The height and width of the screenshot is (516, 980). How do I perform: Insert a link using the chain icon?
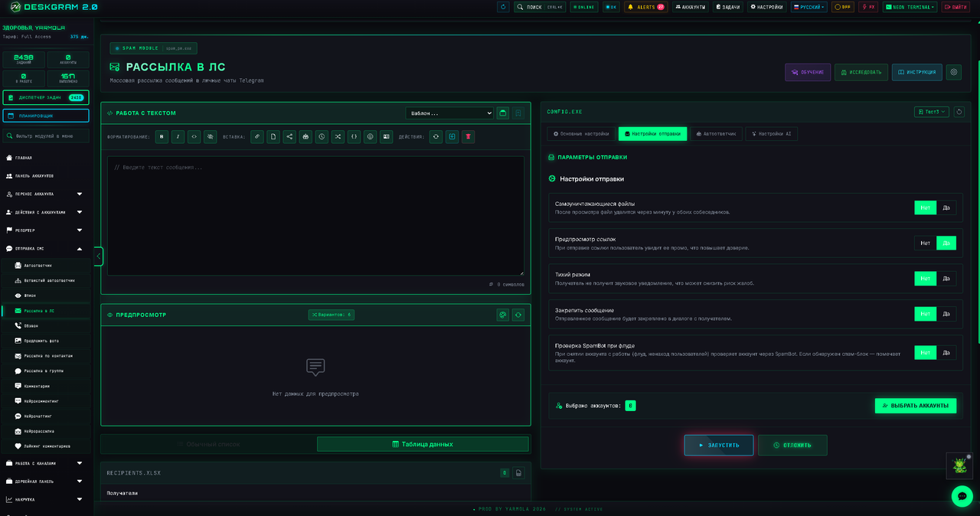(x=257, y=137)
